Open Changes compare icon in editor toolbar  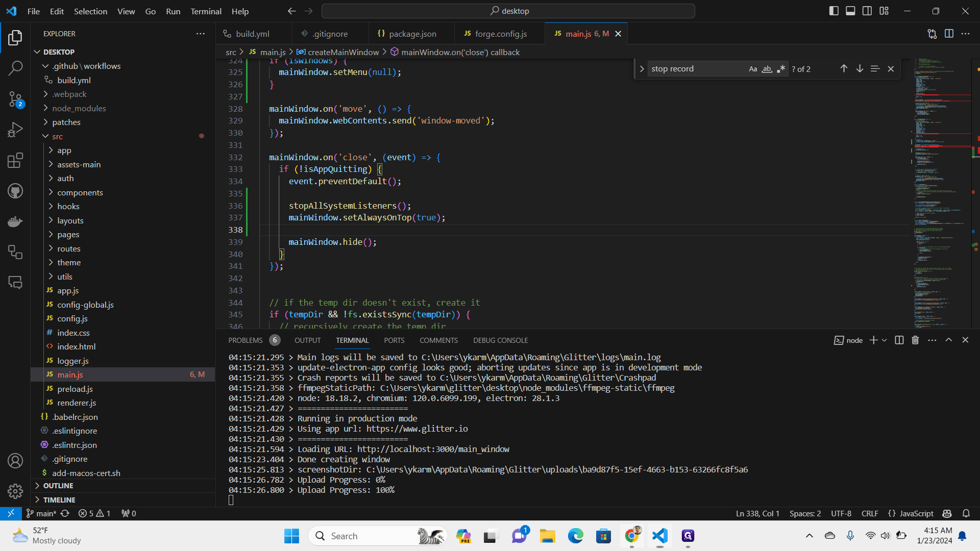932,34
